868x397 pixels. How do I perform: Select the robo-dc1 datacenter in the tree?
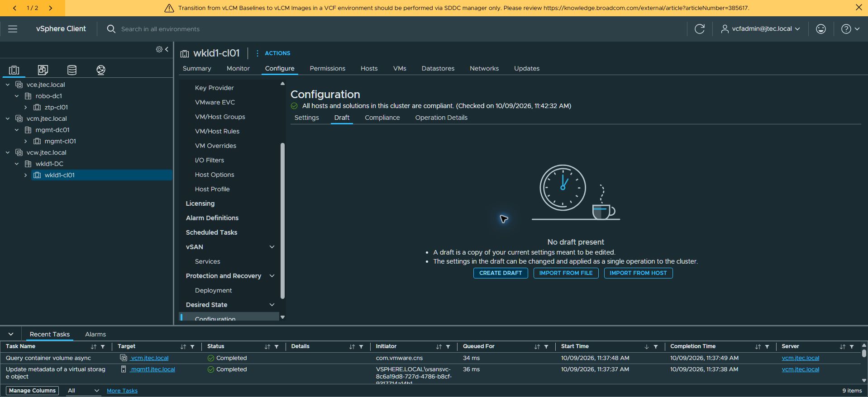(49, 96)
